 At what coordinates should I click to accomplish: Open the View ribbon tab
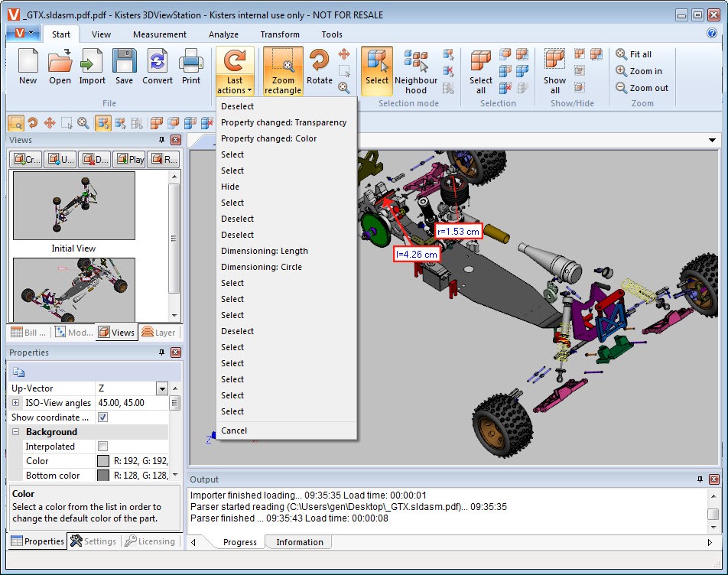(101, 34)
